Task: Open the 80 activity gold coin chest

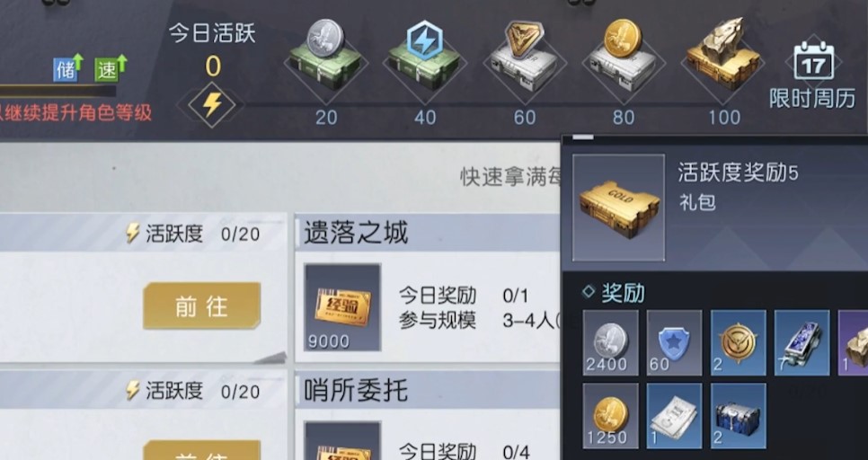Action: click(624, 58)
